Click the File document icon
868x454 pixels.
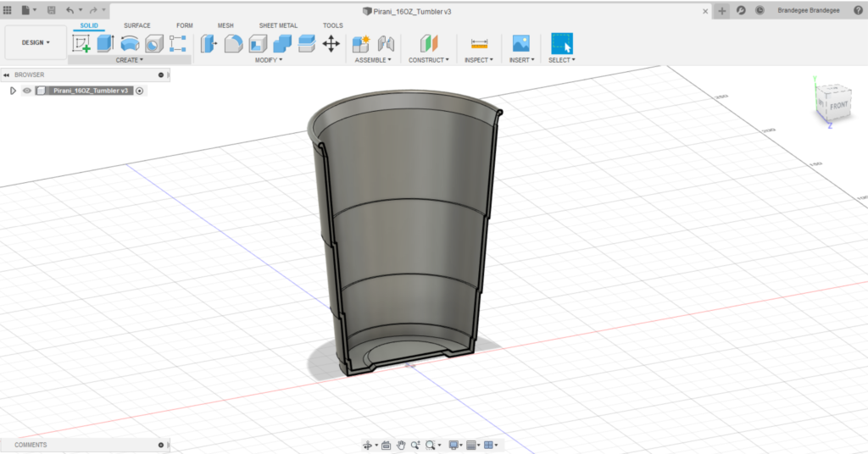pyautogui.click(x=25, y=10)
